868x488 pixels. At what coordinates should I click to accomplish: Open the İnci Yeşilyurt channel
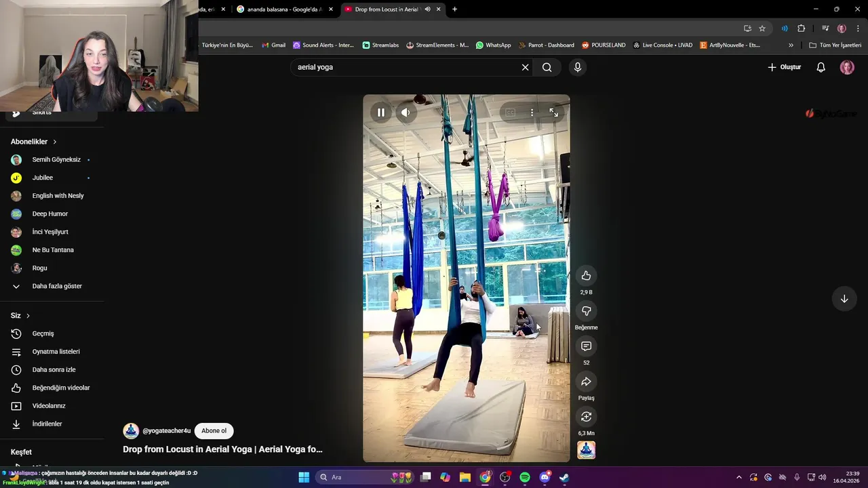pos(52,232)
